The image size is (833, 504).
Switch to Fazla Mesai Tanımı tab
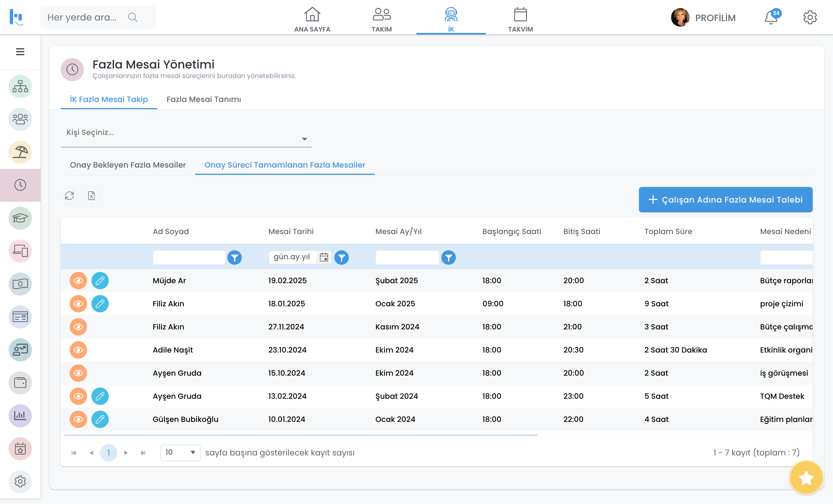click(x=204, y=99)
